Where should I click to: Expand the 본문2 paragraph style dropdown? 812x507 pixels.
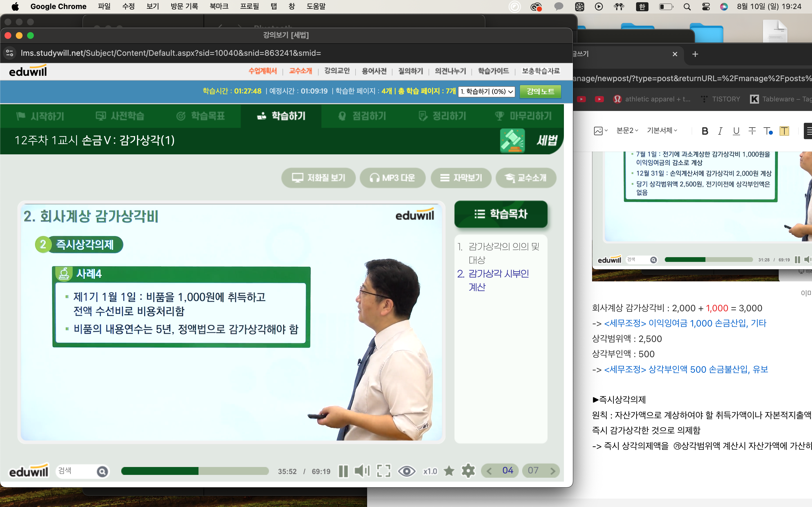coord(627,130)
